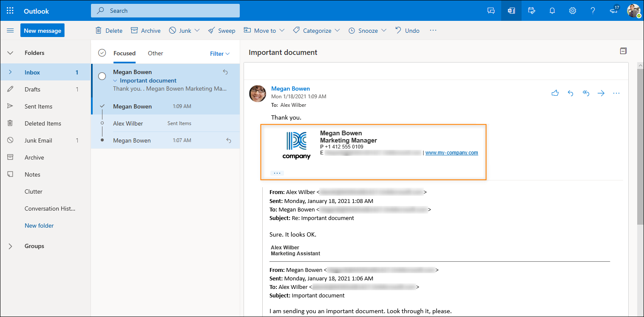644x317 pixels.
Task: Sweep messages from this sender
Action: point(221,31)
